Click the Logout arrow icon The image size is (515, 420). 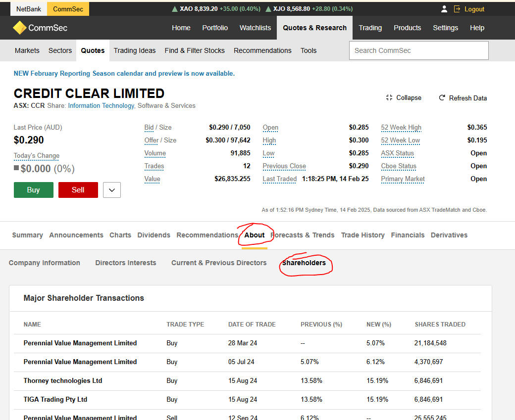[x=457, y=9]
